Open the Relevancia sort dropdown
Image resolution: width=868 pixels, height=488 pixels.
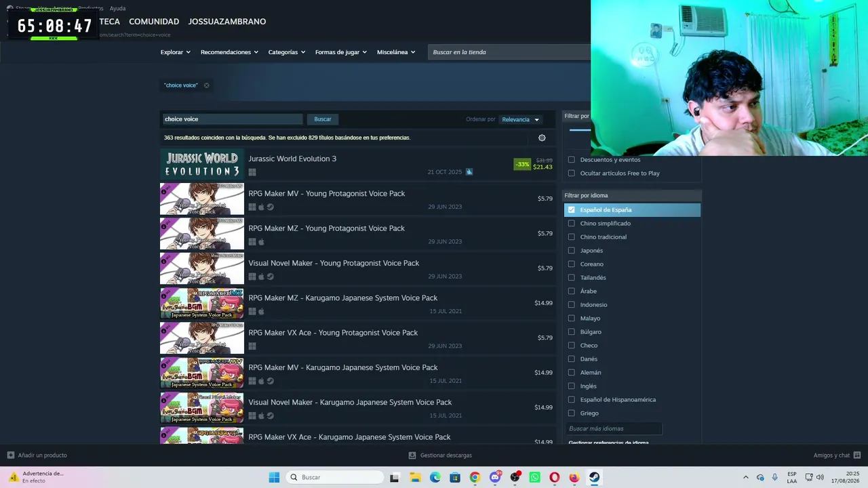point(520,119)
